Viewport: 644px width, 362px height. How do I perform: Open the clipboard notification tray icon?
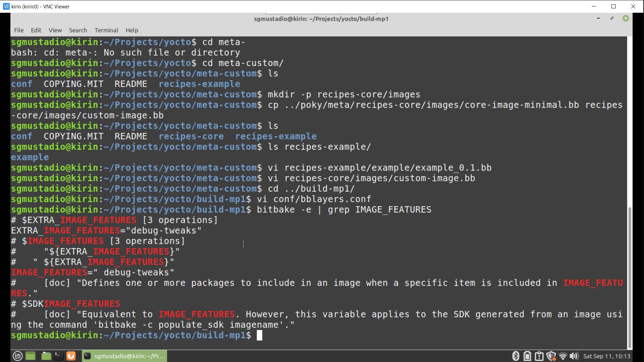[539, 356]
